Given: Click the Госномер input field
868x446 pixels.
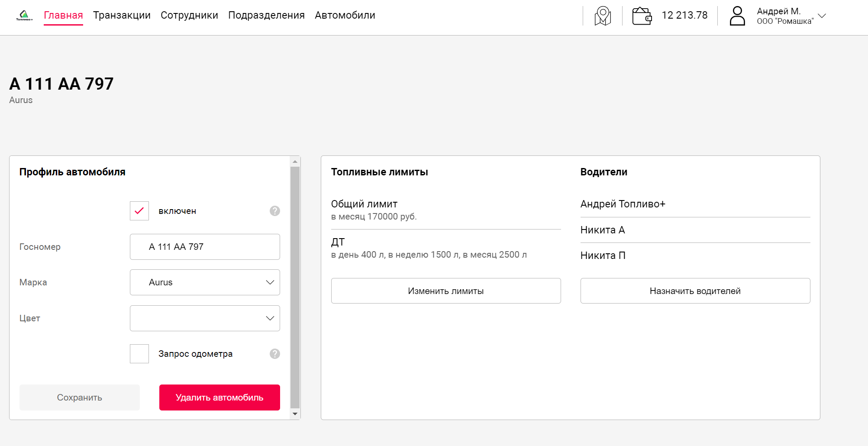Looking at the screenshot, I should point(205,247).
